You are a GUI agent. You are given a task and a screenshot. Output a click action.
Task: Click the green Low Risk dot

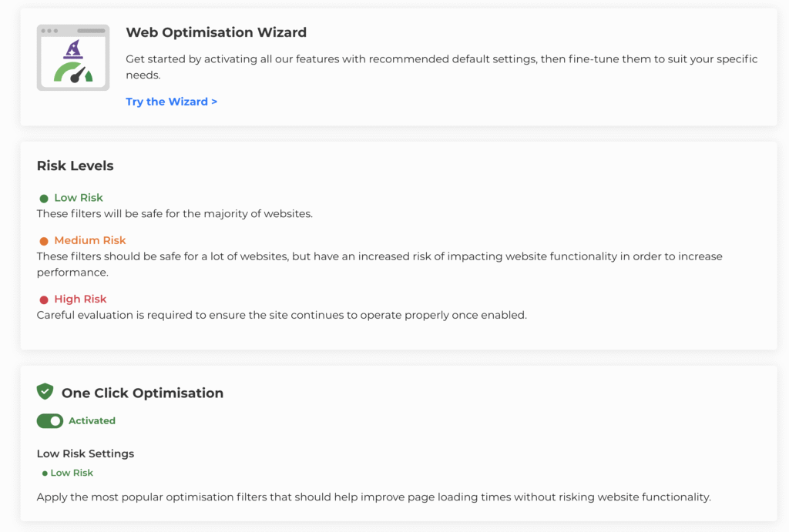click(44, 199)
